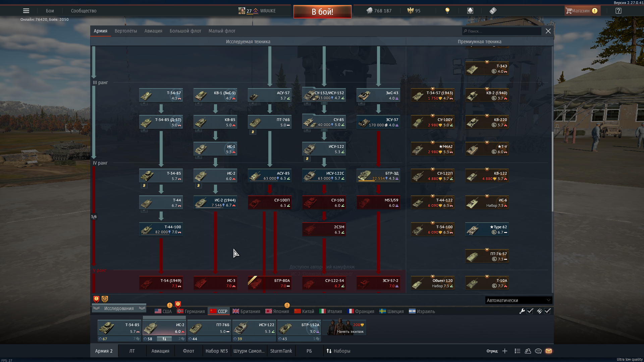This screenshot has height=362, width=644.
Task: Expand the СУ-152/ИСУ-152 vehicle group
Action: pyautogui.click(x=324, y=103)
